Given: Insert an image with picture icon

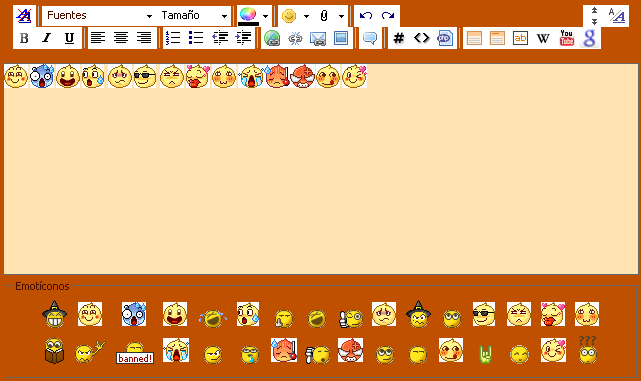Looking at the screenshot, I should [341, 38].
